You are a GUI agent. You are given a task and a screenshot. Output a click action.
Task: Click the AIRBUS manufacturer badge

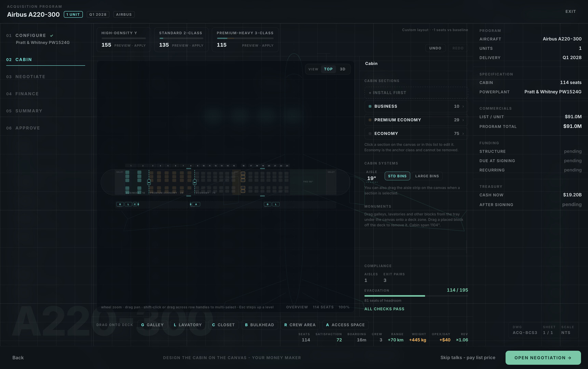[124, 14]
